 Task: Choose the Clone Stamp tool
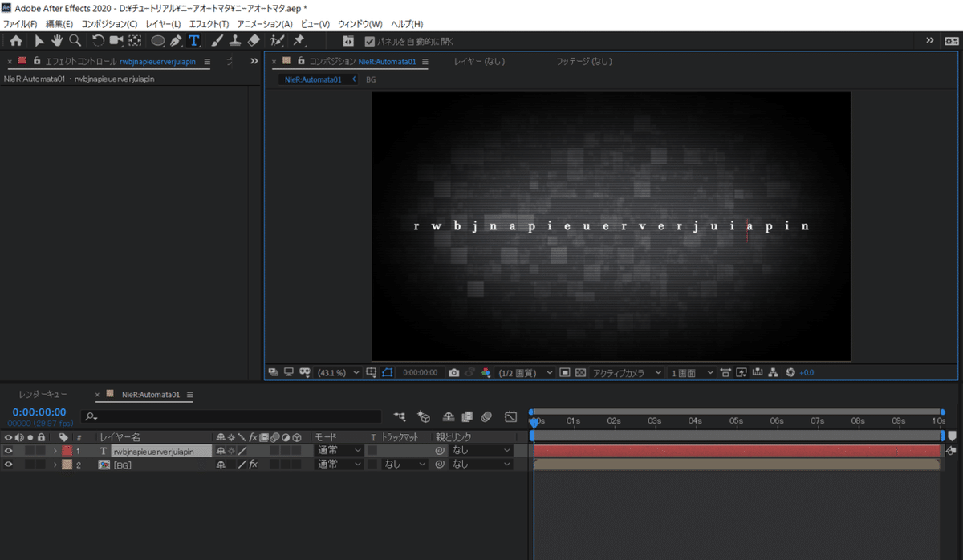click(235, 40)
